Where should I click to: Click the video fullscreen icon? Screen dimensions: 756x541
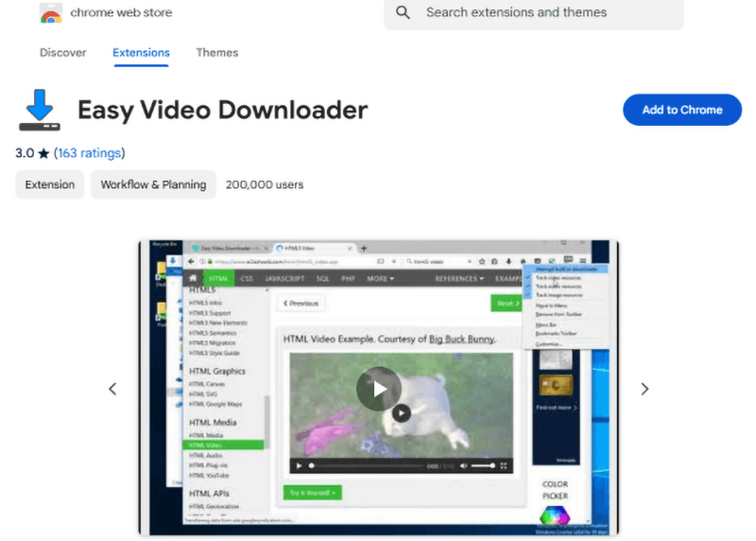pos(504,465)
